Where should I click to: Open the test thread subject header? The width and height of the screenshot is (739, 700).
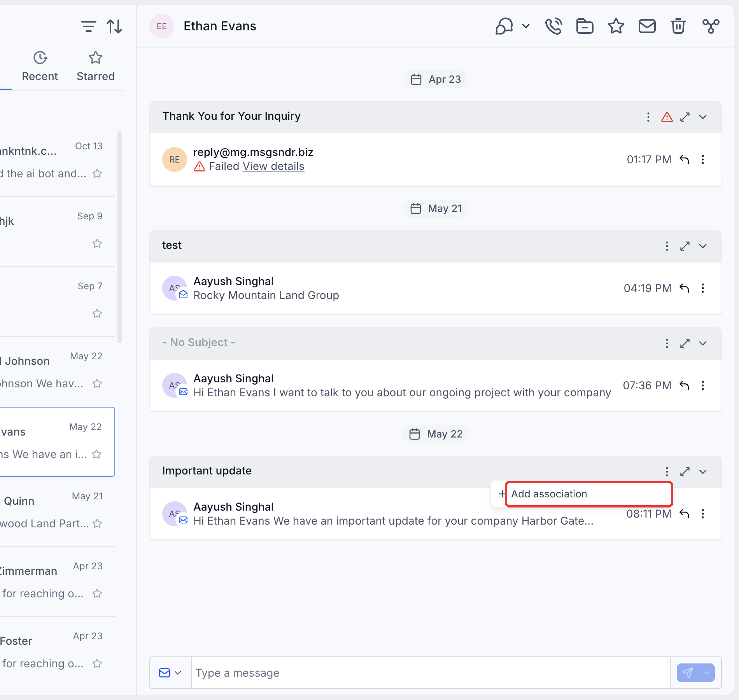[172, 246]
